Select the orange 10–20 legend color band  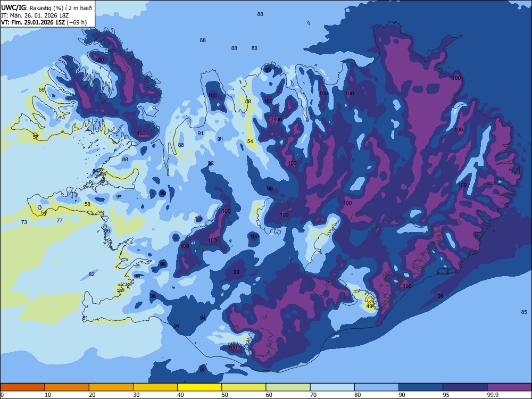67,387
